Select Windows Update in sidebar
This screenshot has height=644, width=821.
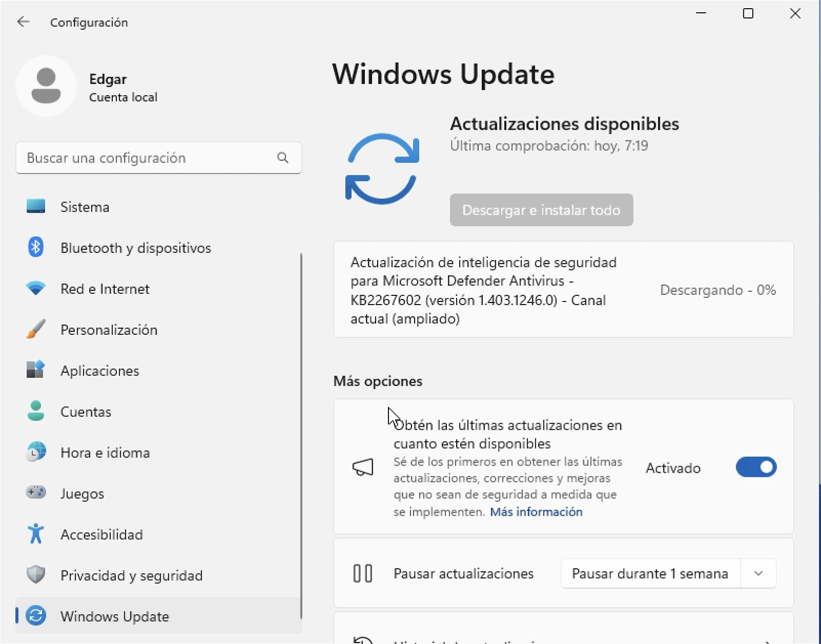[x=159, y=615]
